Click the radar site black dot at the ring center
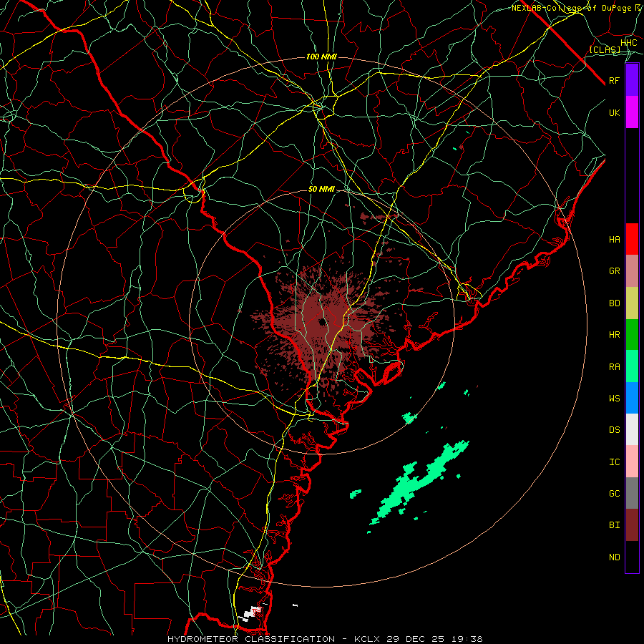The image size is (644, 644). [x=322, y=321]
